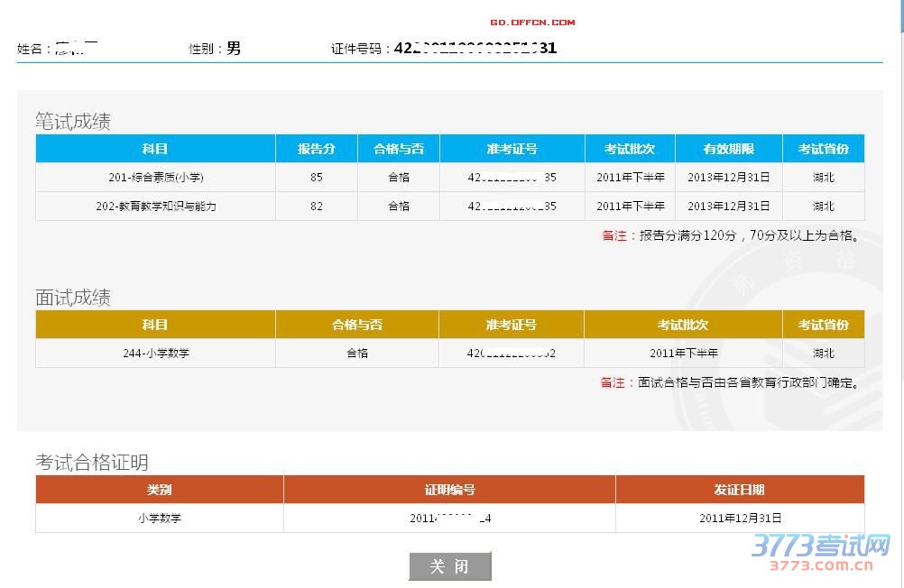Click the 报告分 column header
The width and height of the screenshot is (904, 588).
316,149
